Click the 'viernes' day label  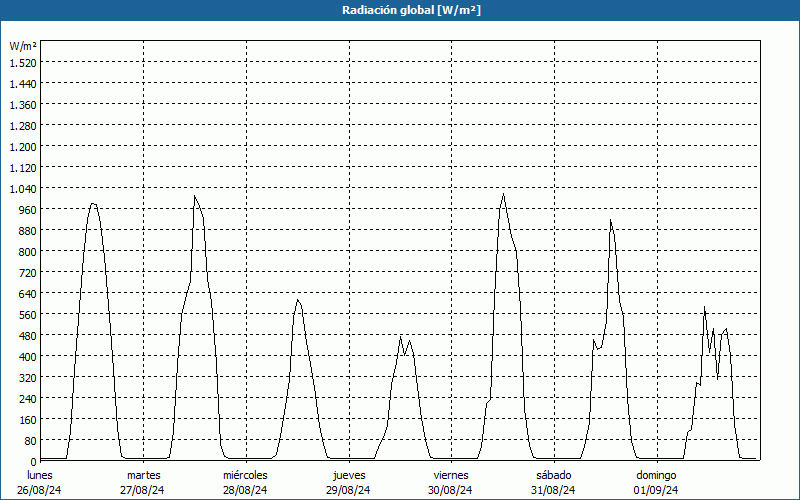[451, 475]
